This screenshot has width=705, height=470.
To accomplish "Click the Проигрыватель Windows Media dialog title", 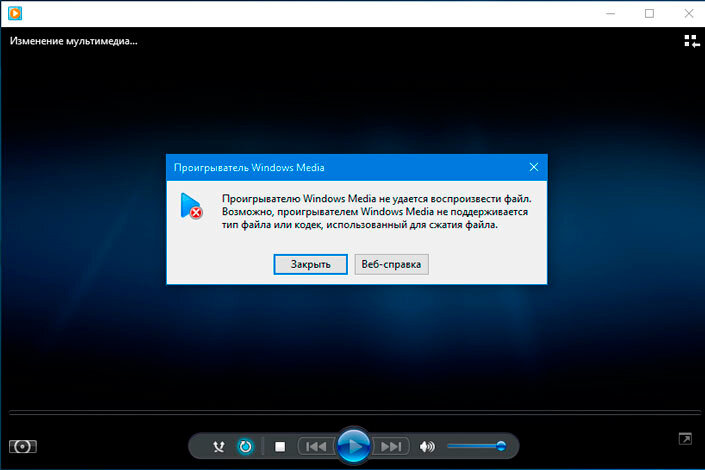I will click(x=249, y=168).
